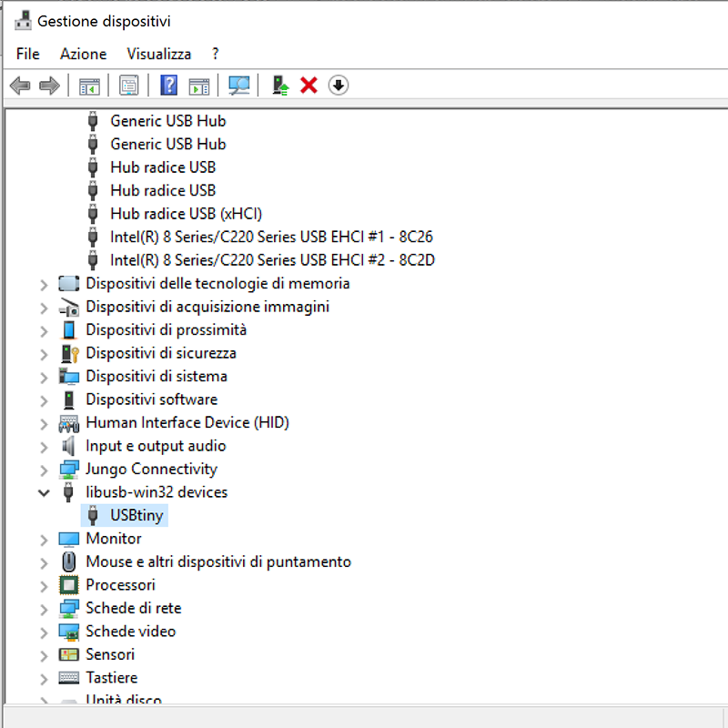The height and width of the screenshot is (728, 728).
Task: Click the red X uninstall device icon
Action: [x=308, y=86]
